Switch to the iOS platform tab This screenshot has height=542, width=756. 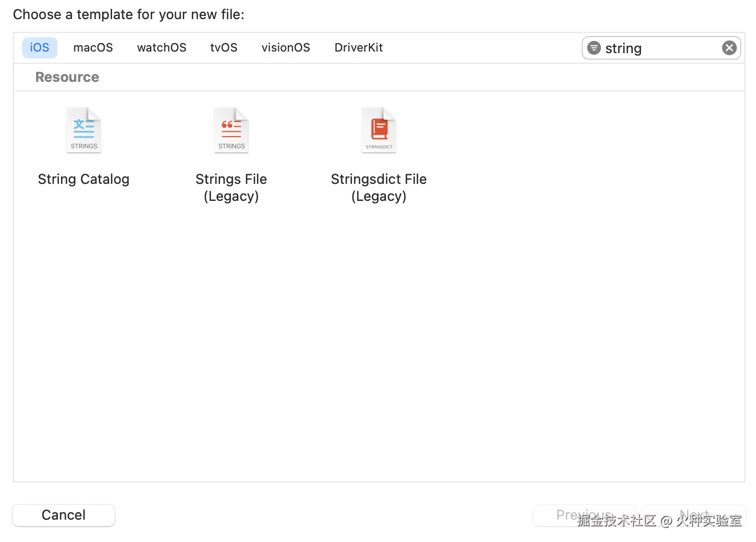(x=40, y=48)
